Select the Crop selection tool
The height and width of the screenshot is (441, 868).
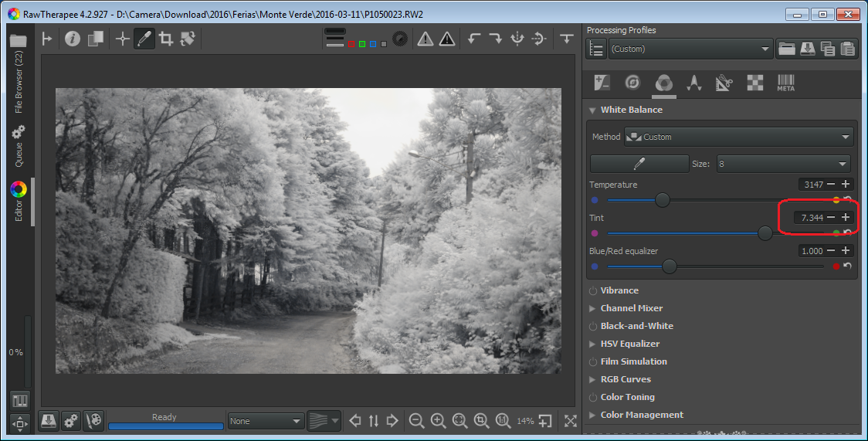pos(165,39)
